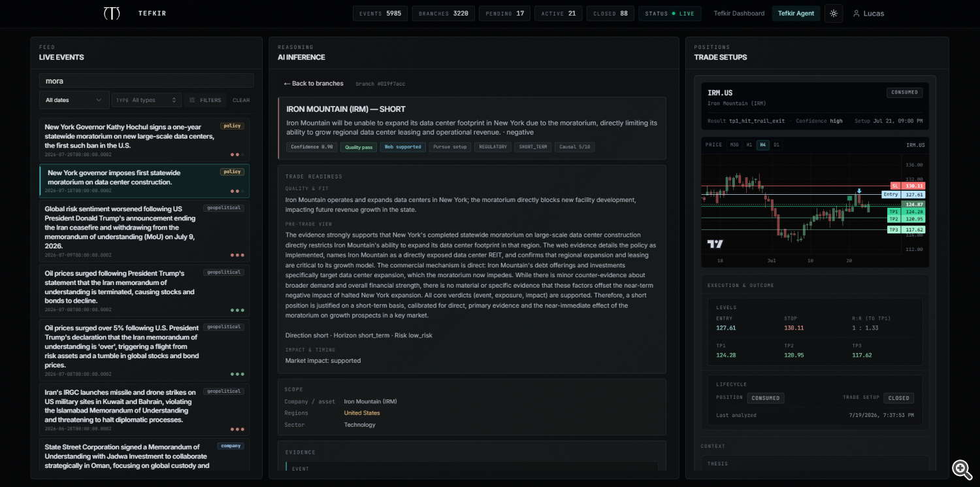Select the H4 chart timeframe
This screenshot has height=487, width=980.
tap(762, 144)
